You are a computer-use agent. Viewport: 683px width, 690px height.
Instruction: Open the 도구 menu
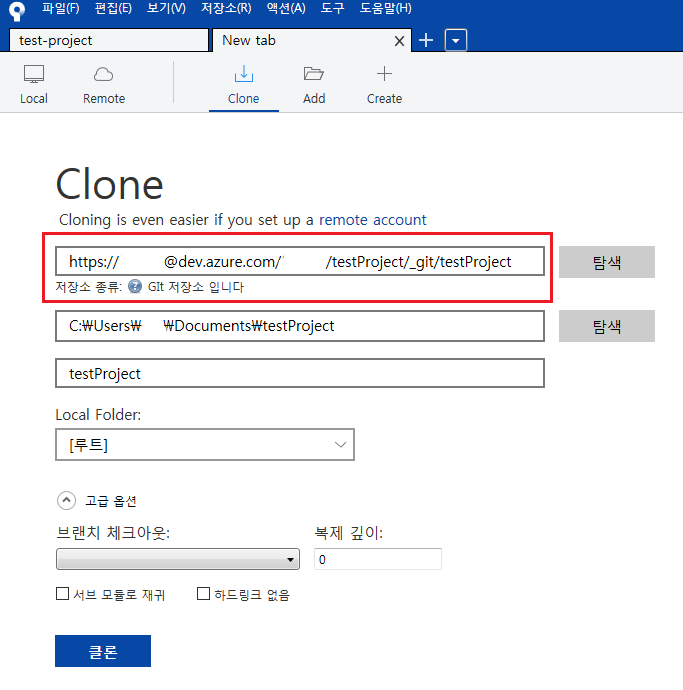coord(332,8)
